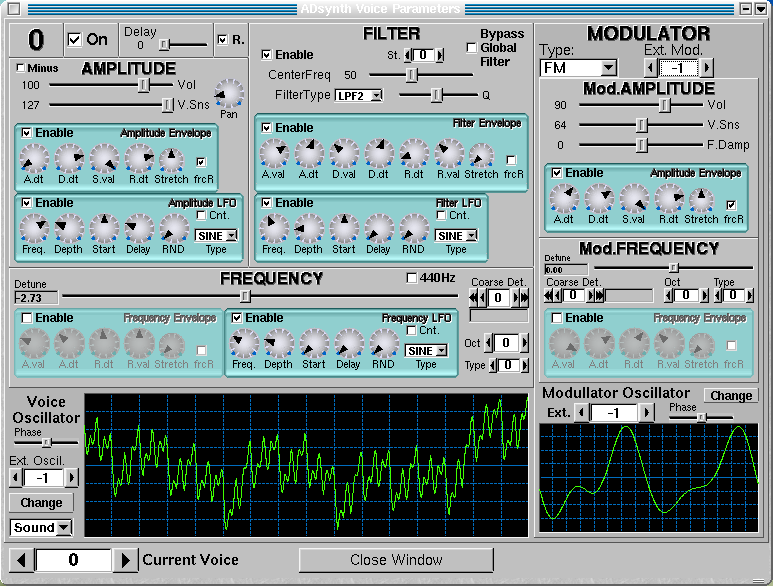Click the A.val knob in Filter Envelope
Viewport: 773px width, 586px height.
click(274, 153)
